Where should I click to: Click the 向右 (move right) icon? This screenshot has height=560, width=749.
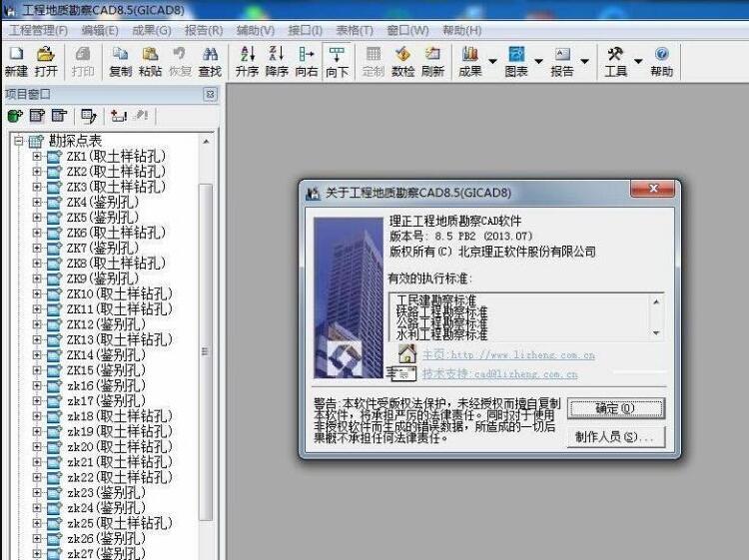click(x=307, y=54)
